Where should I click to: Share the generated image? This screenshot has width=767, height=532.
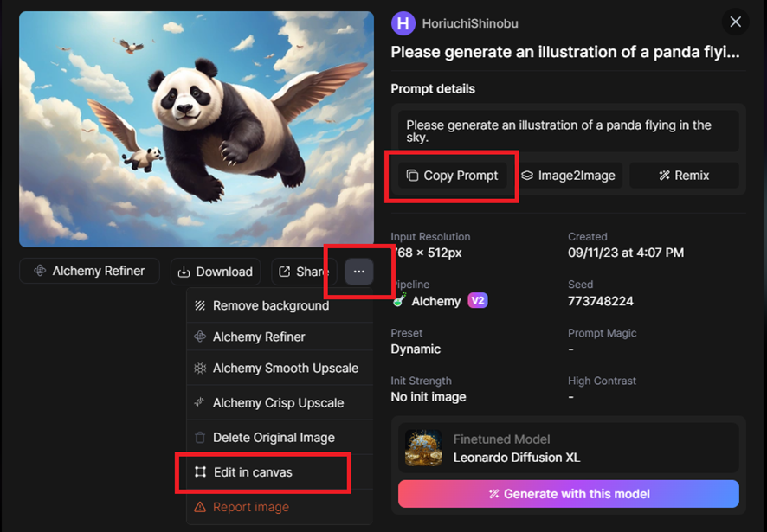[304, 272]
